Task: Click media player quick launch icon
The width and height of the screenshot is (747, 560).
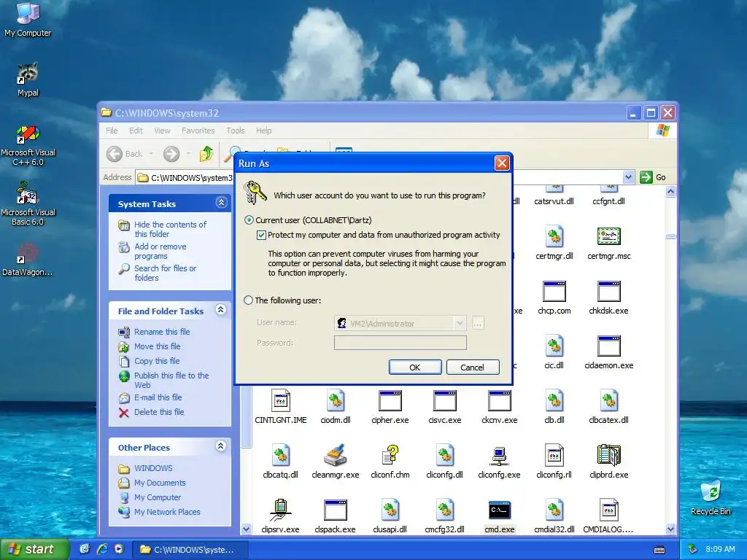Action: point(119,549)
